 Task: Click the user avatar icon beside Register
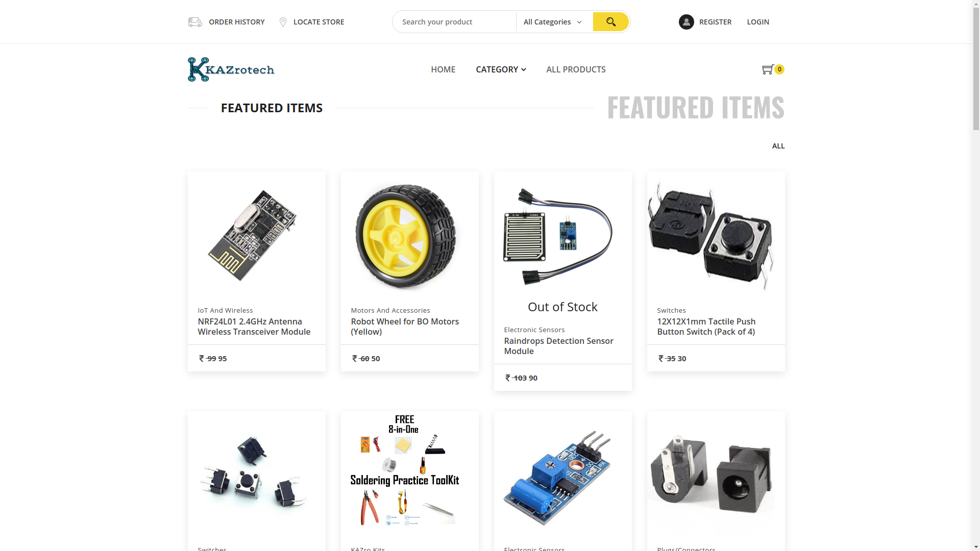(686, 22)
